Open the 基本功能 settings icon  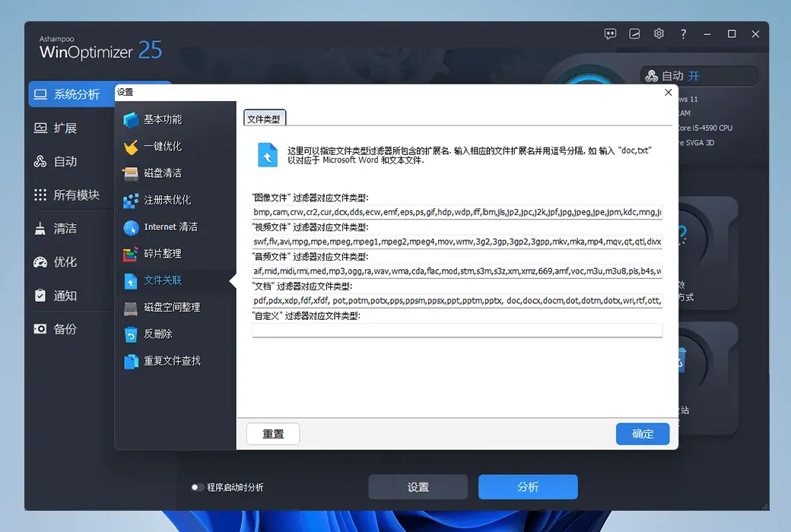[131, 120]
